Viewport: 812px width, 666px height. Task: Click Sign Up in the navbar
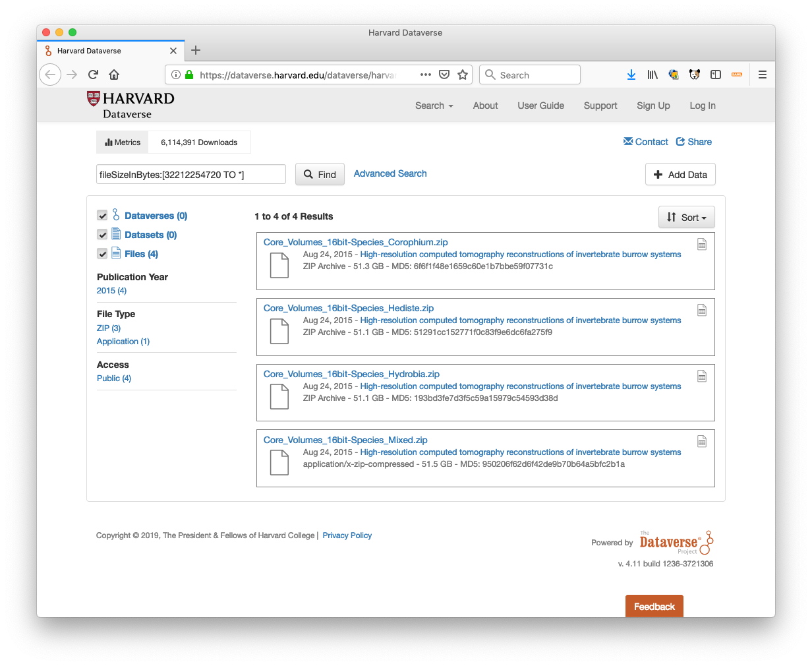(653, 106)
